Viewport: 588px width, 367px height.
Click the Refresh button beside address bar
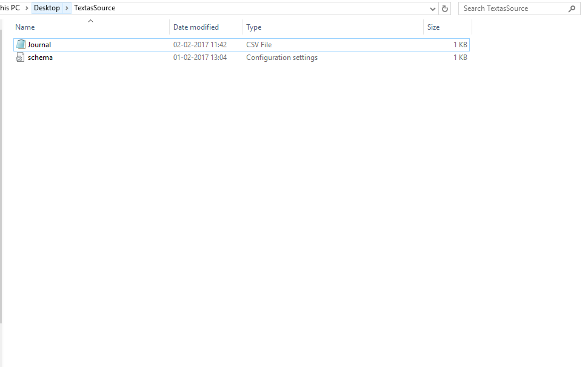tap(446, 8)
